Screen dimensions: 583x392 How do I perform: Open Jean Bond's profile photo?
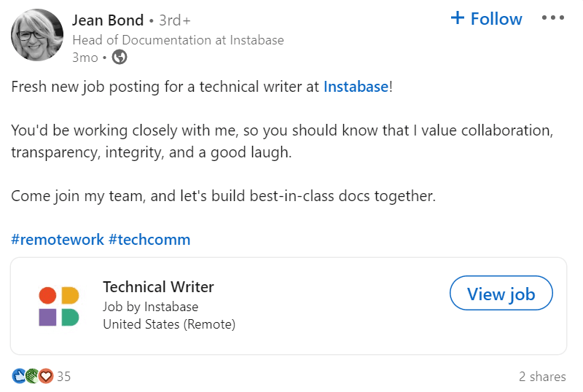(37, 35)
